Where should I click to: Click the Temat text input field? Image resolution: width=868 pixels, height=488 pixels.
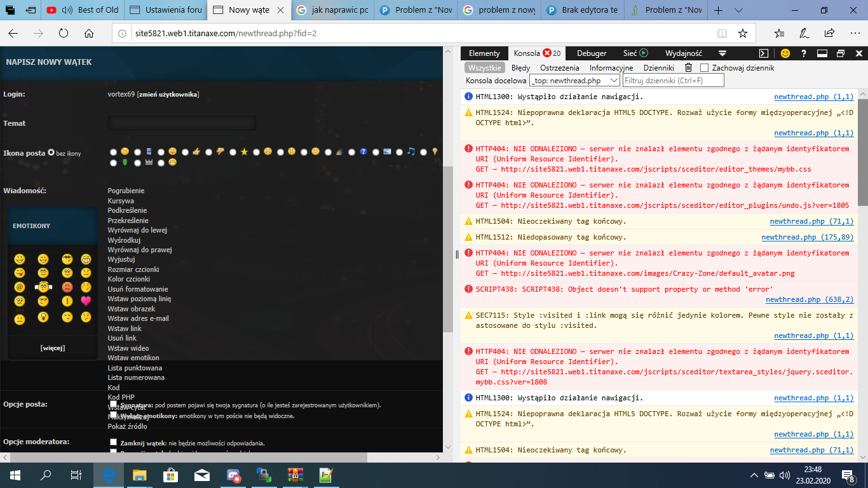182,123
